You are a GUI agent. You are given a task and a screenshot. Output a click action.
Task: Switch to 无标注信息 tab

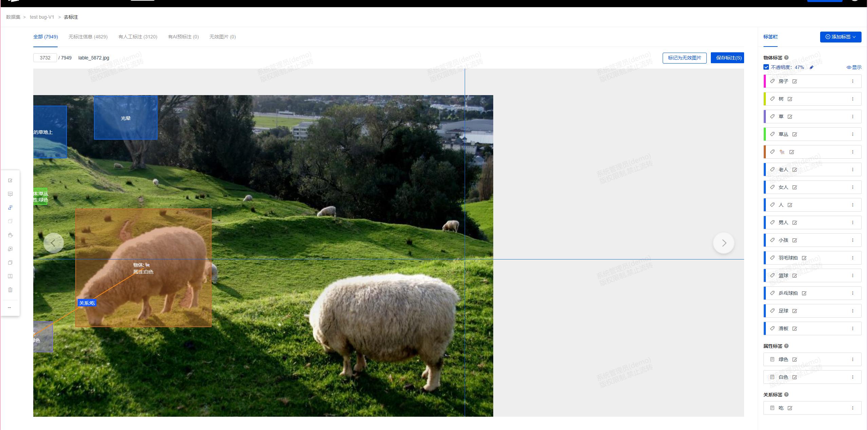tap(88, 37)
